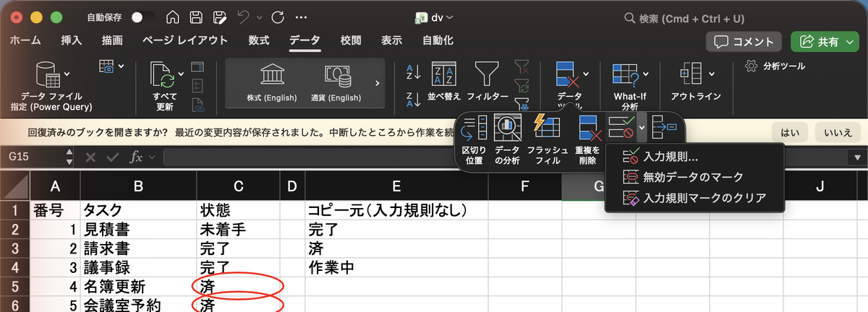The height and width of the screenshot is (312, 868).
Task: Open the 自動化 ribbon tab
Action: click(438, 40)
